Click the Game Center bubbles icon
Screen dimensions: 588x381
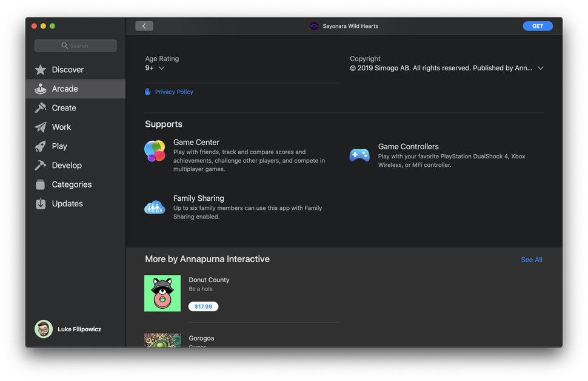coord(155,151)
